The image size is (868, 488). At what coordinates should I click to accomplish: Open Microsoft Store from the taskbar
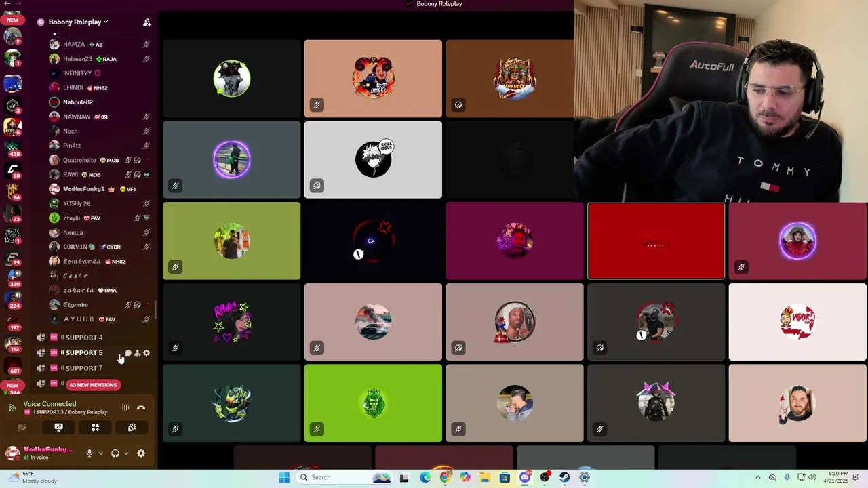505,477
